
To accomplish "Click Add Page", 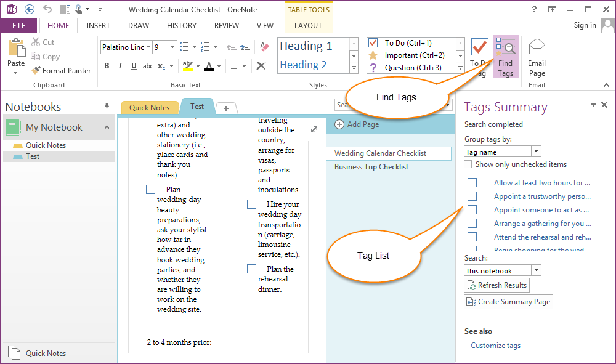I will 357,124.
